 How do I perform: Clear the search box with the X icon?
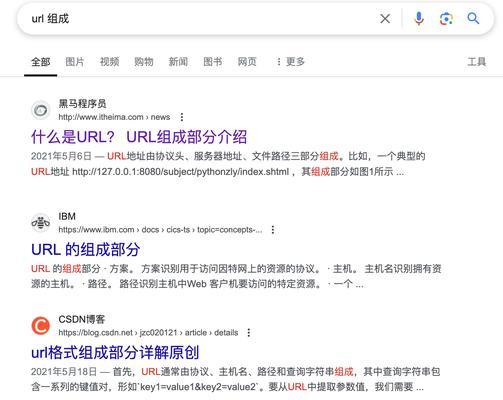(385, 19)
